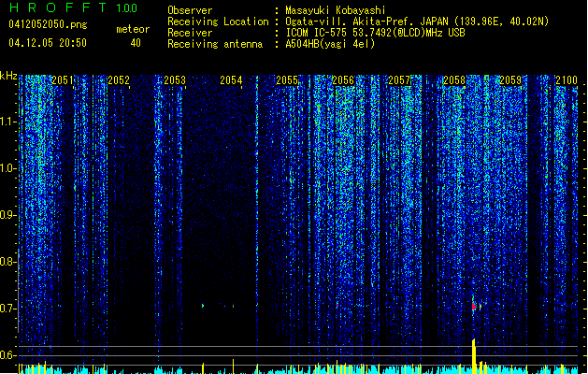Click the 2059 time marker

510,79
